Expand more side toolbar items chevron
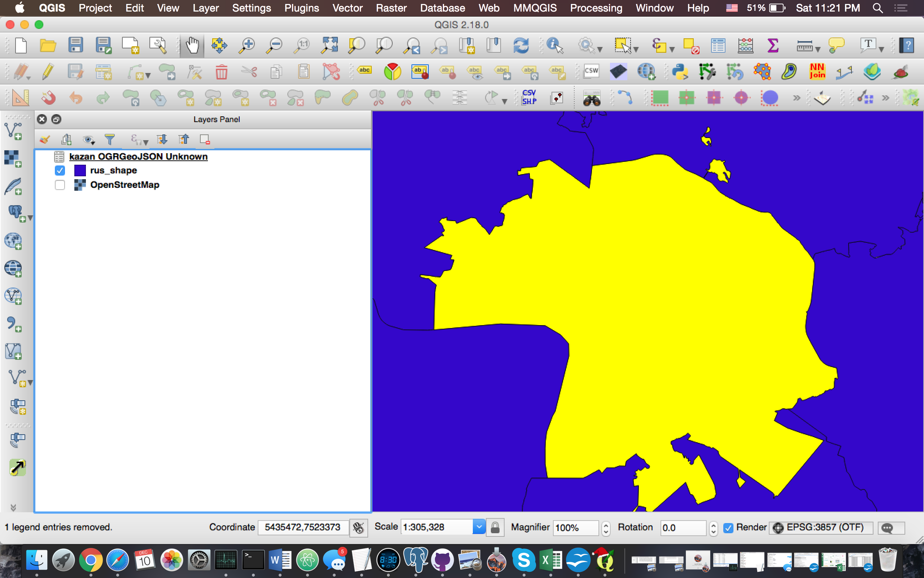 13,508
